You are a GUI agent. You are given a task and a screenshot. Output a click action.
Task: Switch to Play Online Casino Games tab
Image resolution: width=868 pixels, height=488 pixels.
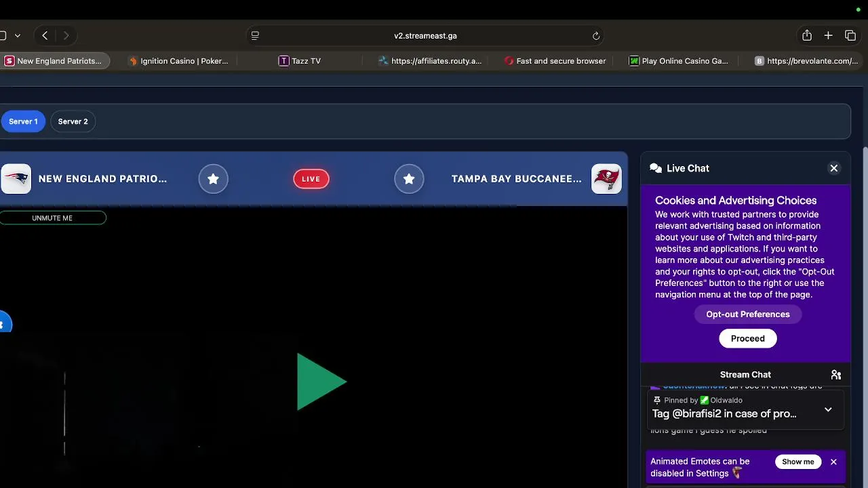(679, 61)
